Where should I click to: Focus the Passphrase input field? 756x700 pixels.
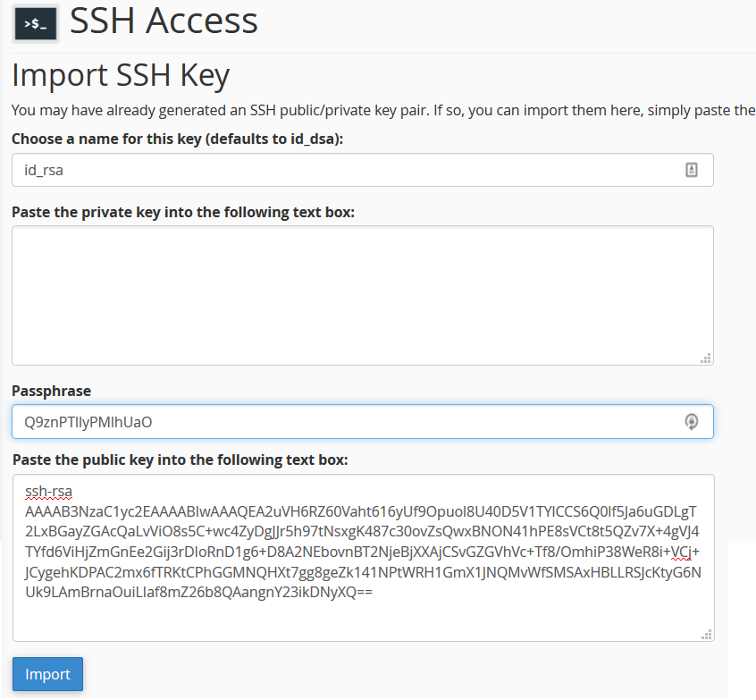(x=363, y=422)
